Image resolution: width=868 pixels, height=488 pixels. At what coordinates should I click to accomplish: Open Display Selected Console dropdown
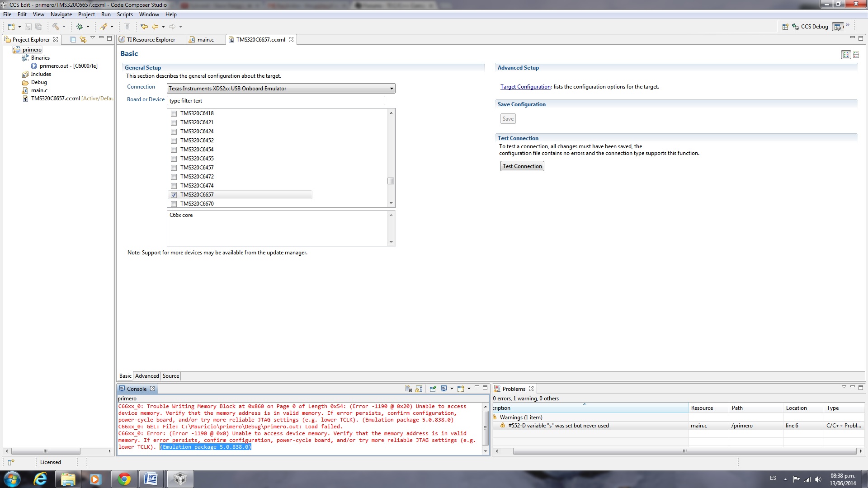click(x=452, y=389)
